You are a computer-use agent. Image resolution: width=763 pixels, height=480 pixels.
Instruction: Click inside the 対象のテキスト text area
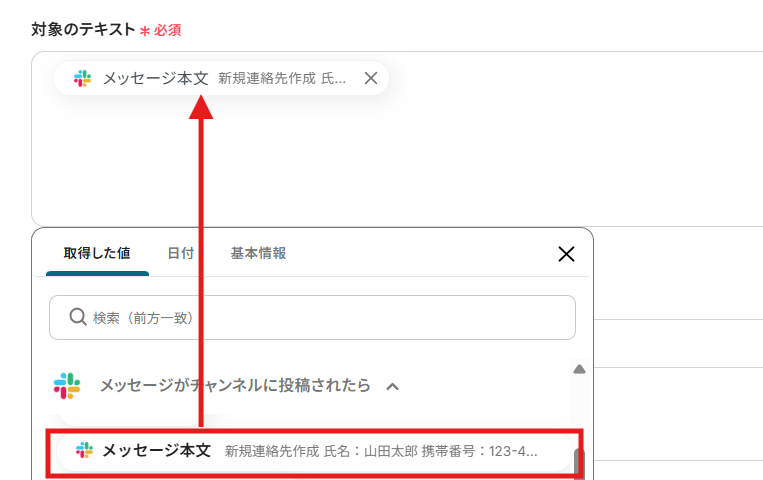click(x=397, y=139)
